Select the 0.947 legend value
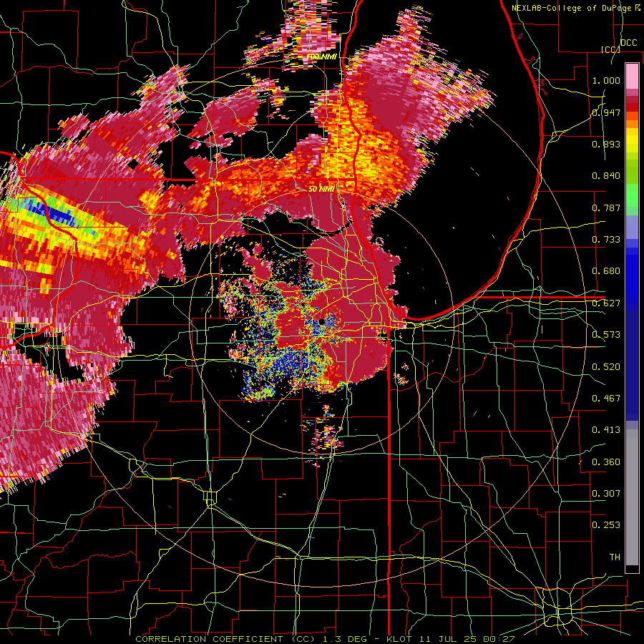The image size is (644, 644). click(x=606, y=112)
